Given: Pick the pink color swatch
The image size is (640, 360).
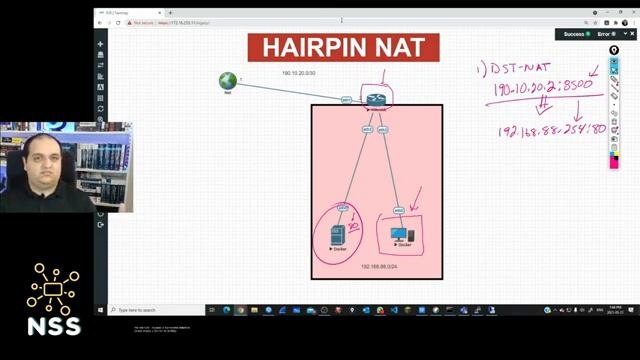Looking at the screenshot, I should [x=614, y=163].
